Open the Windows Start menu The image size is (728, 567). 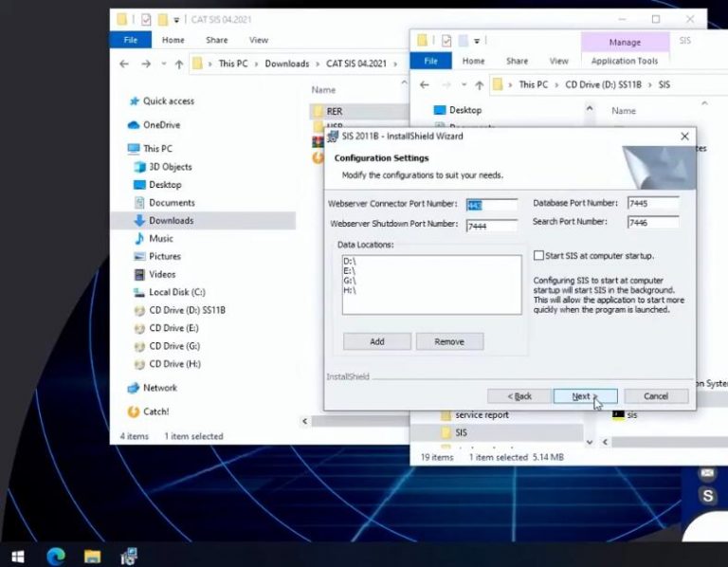coord(17,556)
